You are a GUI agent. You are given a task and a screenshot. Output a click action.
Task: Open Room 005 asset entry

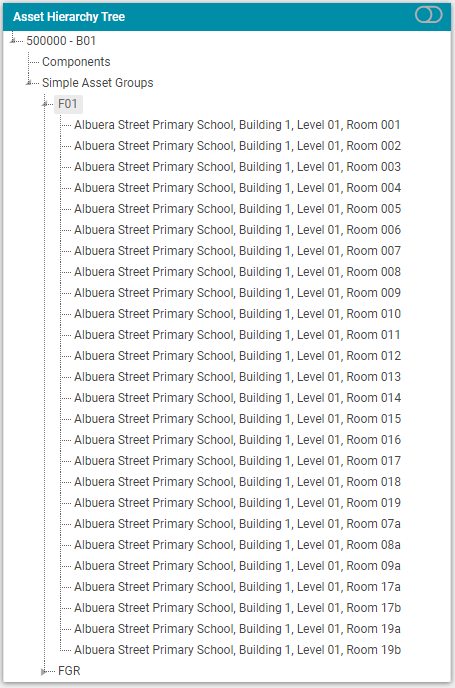tap(237, 209)
